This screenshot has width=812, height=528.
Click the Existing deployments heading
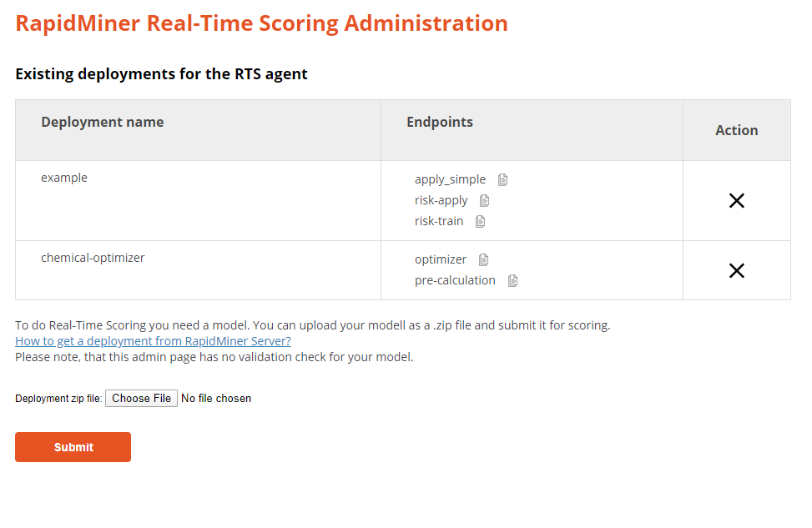coord(161,74)
